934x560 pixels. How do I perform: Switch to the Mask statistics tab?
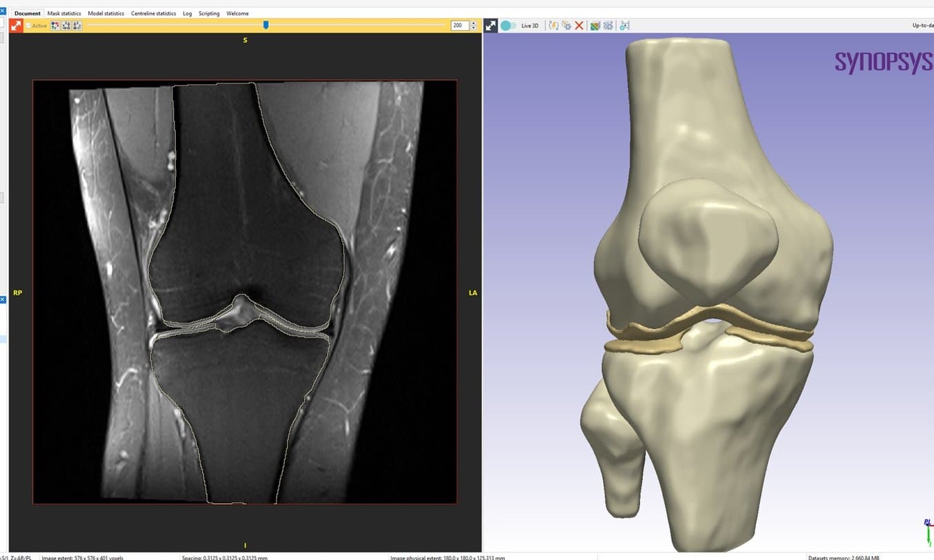click(64, 13)
